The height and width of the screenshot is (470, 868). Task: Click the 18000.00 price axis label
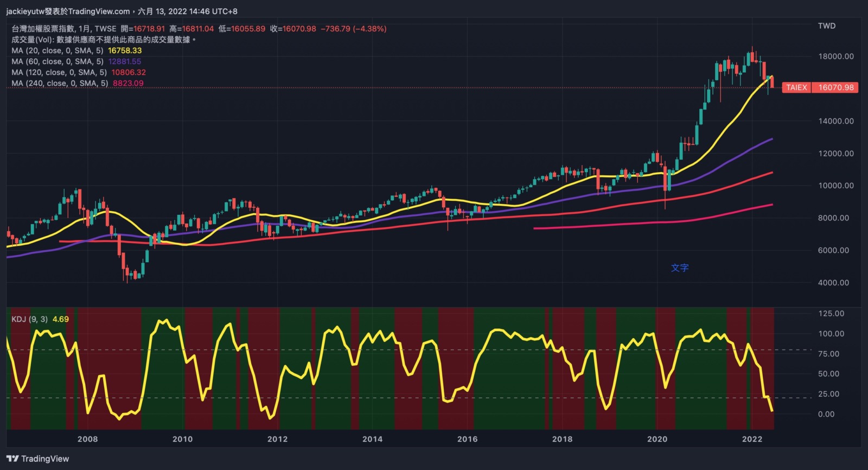(835, 56)
